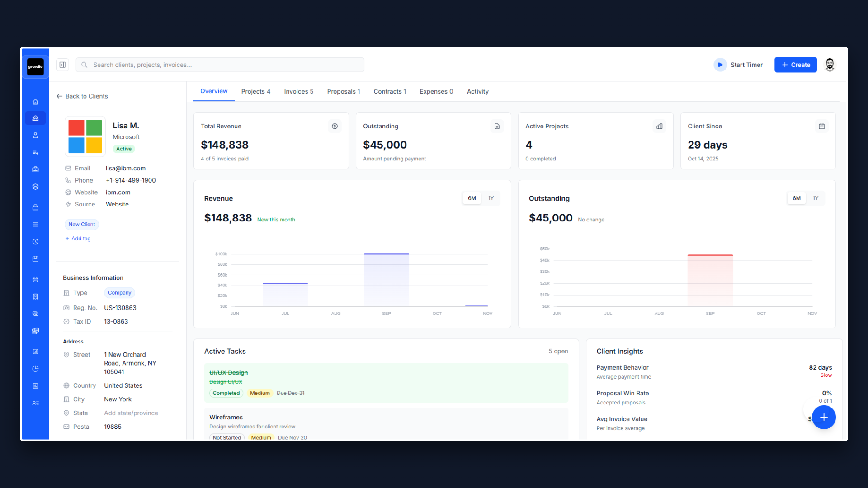Open the Home dashboard from the sidebar
This screenshot has height=488, width=868.
pos(35,102)
